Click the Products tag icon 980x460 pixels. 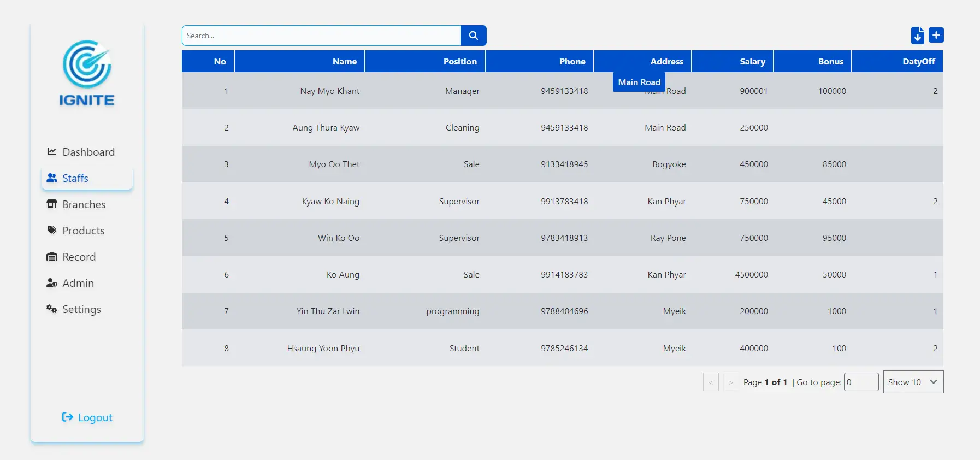pos(52,231)
